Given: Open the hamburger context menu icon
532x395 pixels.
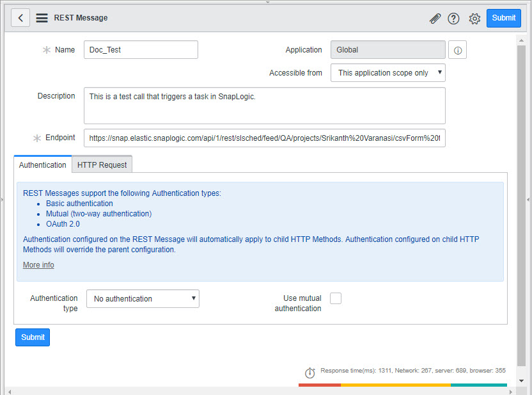Looking at the screenshot, I should point(42,18).
